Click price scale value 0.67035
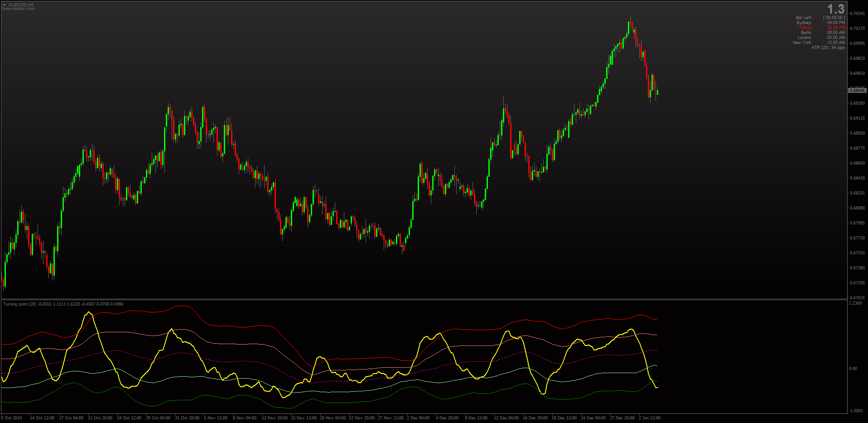 tap(858, 298)
